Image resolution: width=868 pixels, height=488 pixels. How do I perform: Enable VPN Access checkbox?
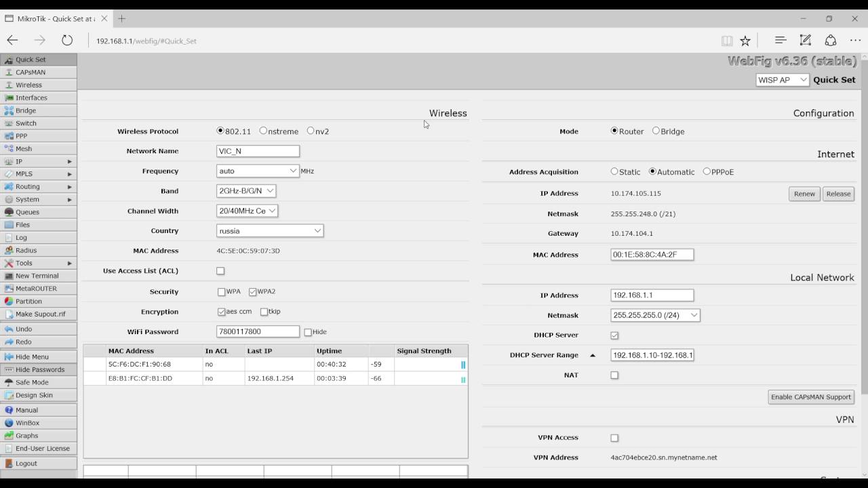[614, 438]
